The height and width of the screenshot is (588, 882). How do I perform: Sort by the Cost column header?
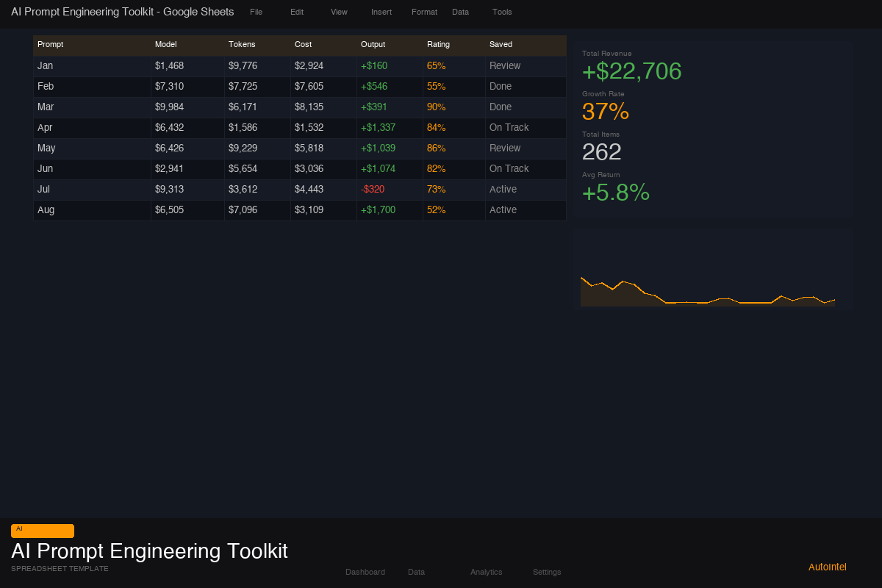(303, 44)
